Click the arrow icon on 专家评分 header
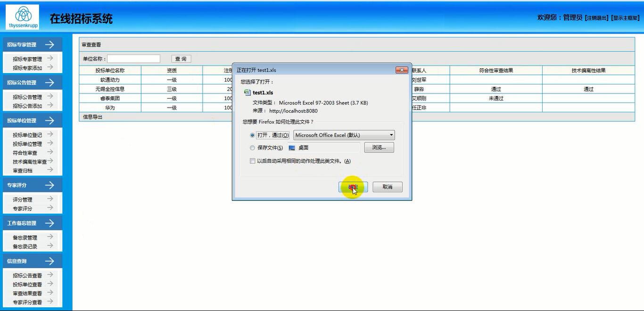 (x=50, y=185)
